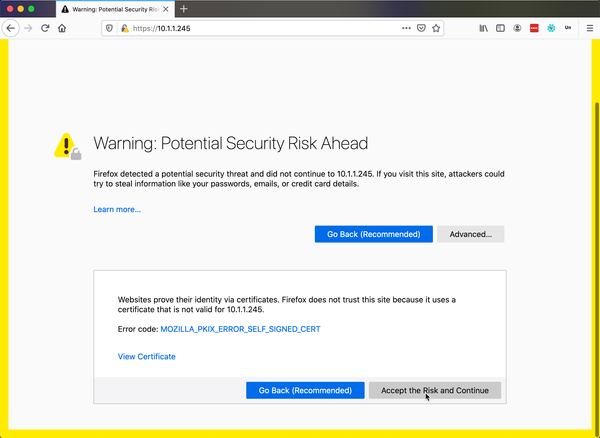Open tracking protection shield icon
The image size is (600, 438).
click(x=109, y=28)
